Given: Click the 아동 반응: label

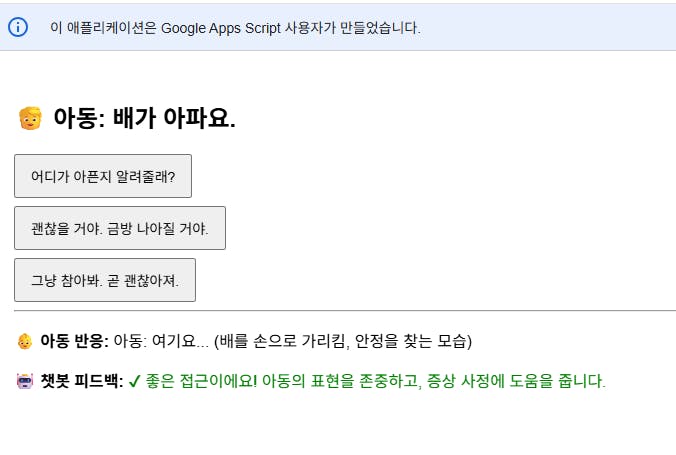Looking at the screenshot, I should 74,341.
